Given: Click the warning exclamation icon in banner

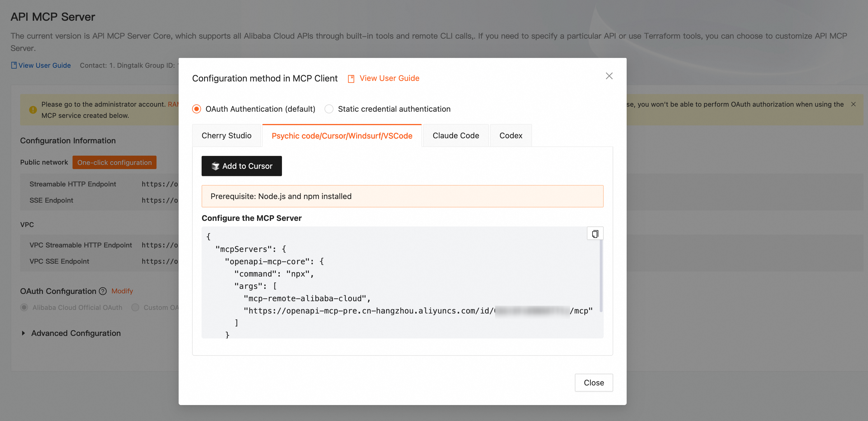Looking at the screenshot, I should (33, 110).
